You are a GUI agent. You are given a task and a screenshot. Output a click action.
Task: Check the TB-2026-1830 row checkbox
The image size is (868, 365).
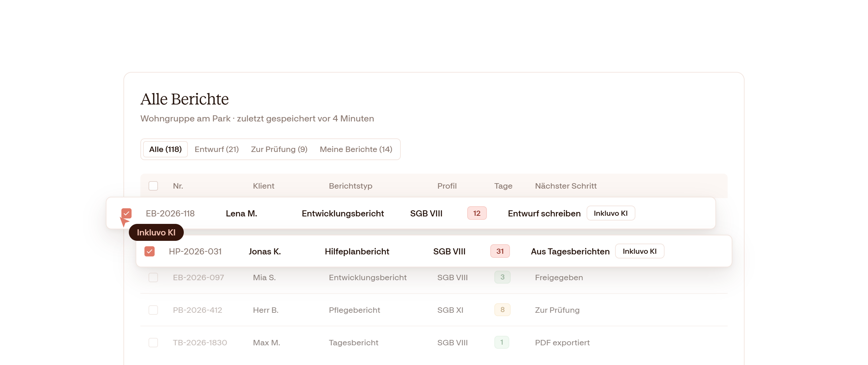click(x=153, y=343)
